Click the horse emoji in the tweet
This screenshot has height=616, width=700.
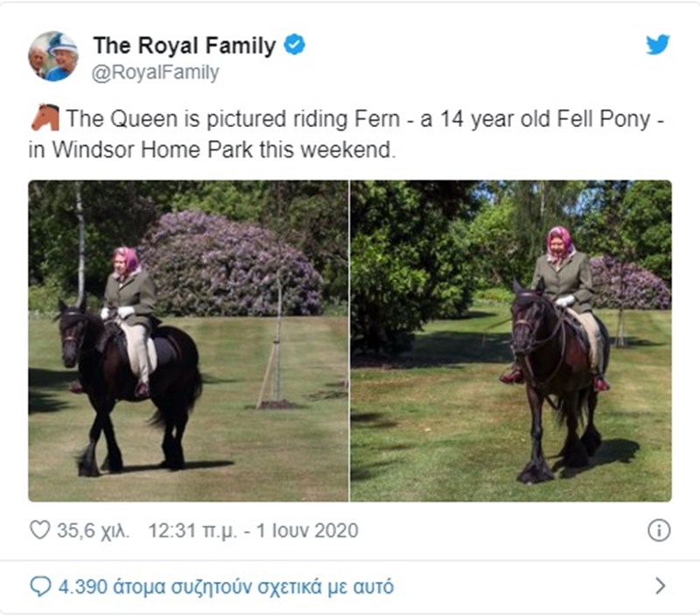coord(45,119)
